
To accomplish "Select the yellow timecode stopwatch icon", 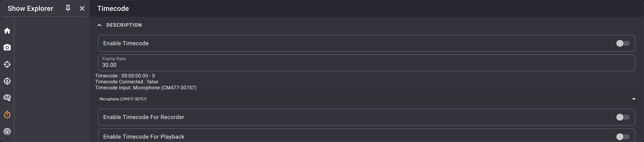I will (x=7, y=115).
